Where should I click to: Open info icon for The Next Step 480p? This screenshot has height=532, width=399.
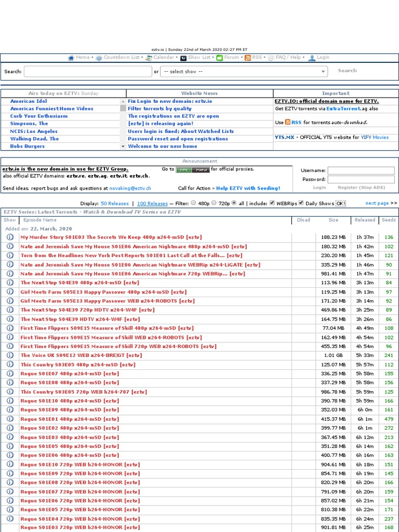point(10,282)
